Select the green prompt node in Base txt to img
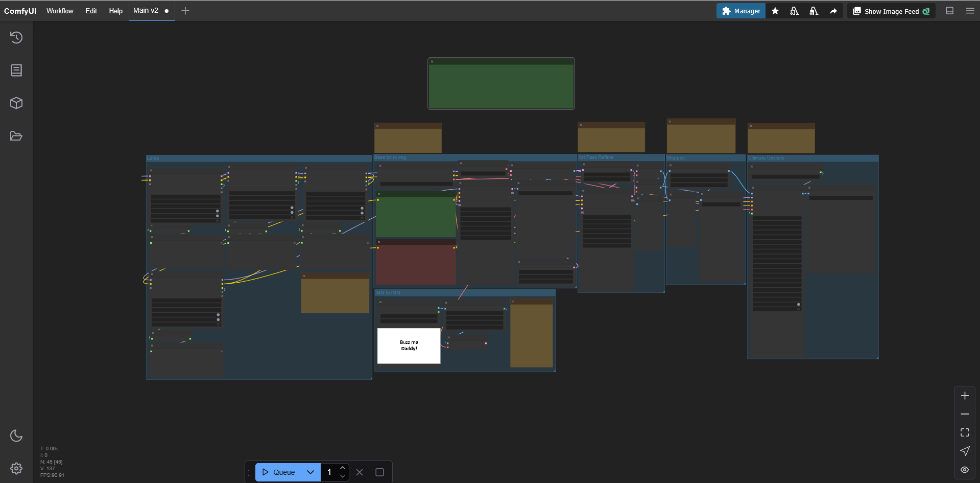Image resolution: width=980 pixels, height=483 pixels. tap(416, 215)
